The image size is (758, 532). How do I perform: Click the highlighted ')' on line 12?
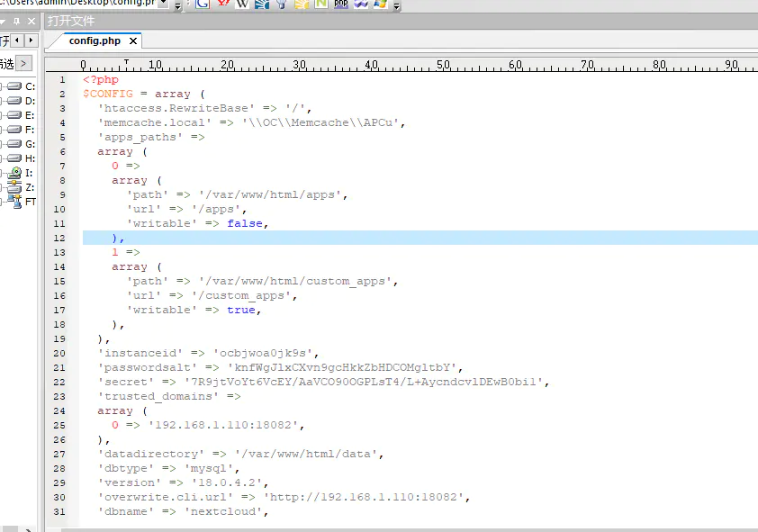coord(114,239)
